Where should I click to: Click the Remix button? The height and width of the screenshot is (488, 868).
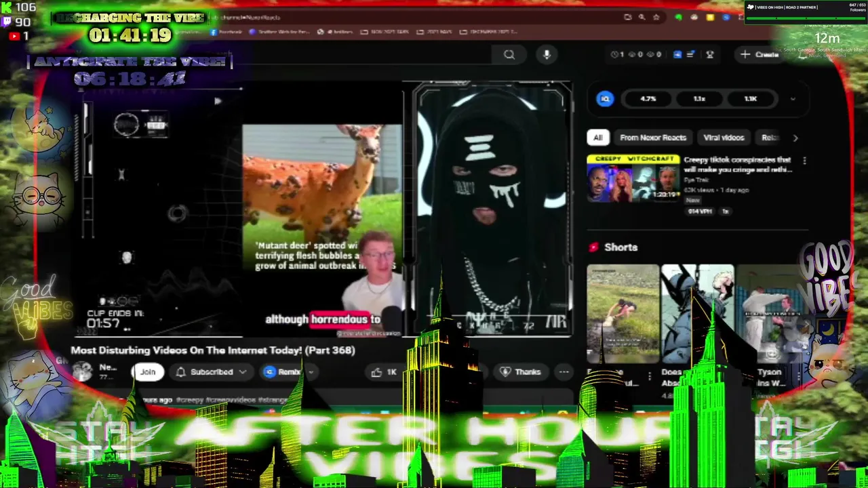(282, 372)
